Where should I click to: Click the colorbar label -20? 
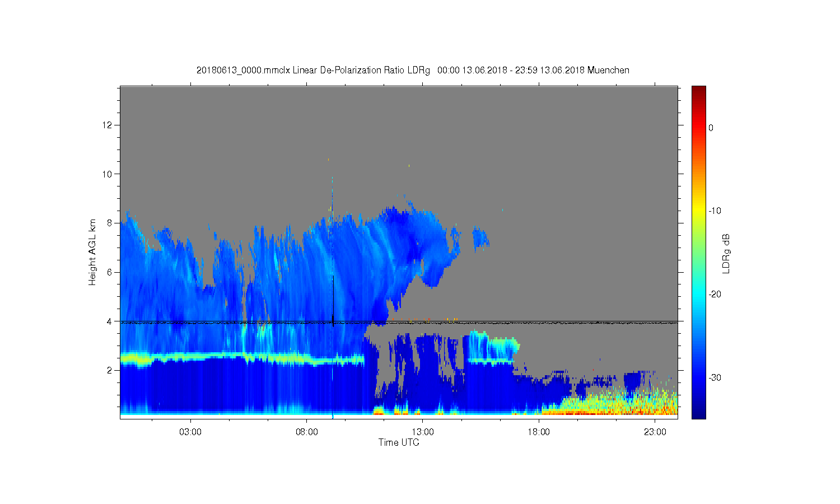[x=715, y=295]
